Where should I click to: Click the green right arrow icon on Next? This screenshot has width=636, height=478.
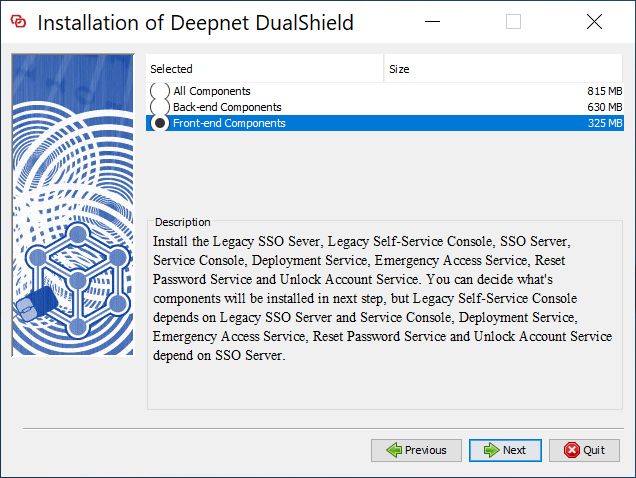[x=491, y=450]
